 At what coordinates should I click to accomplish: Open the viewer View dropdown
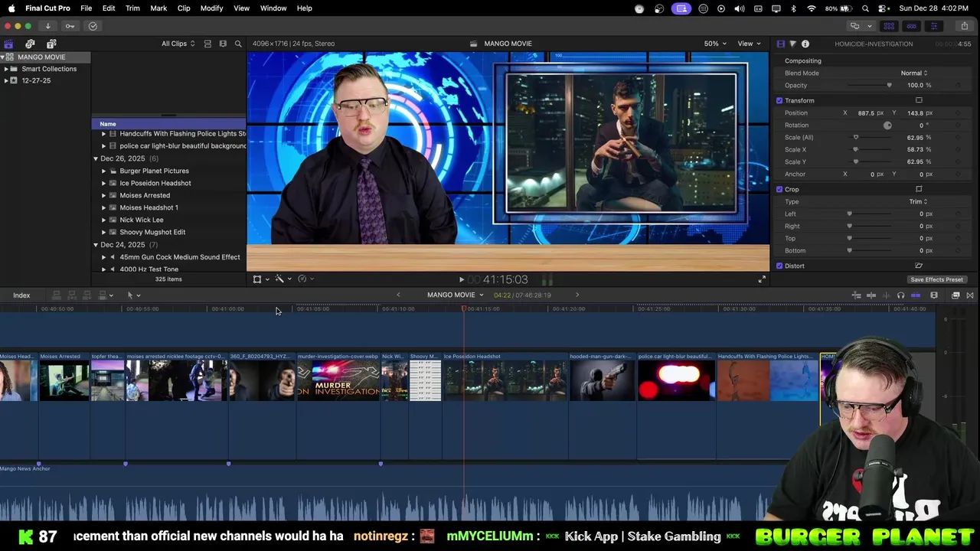[749, 44]
